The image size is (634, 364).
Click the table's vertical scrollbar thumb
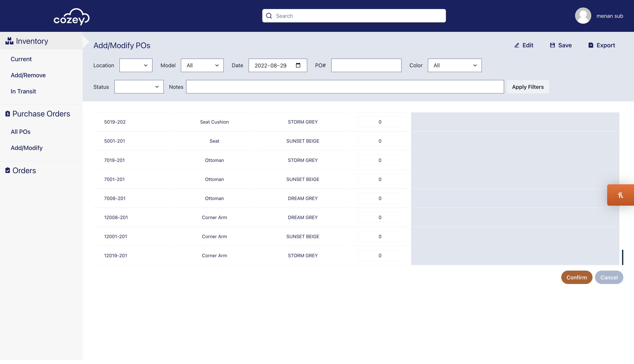622,257
